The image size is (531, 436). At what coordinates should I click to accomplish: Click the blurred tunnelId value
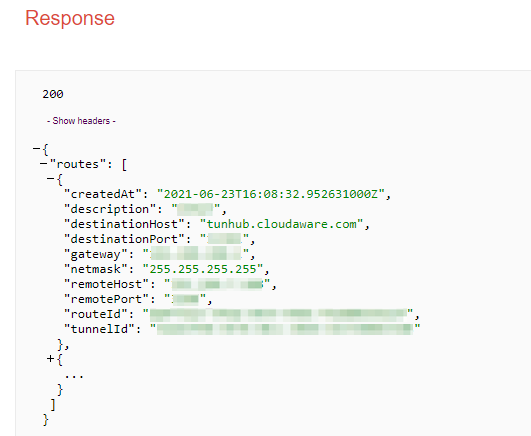[285, 329]
